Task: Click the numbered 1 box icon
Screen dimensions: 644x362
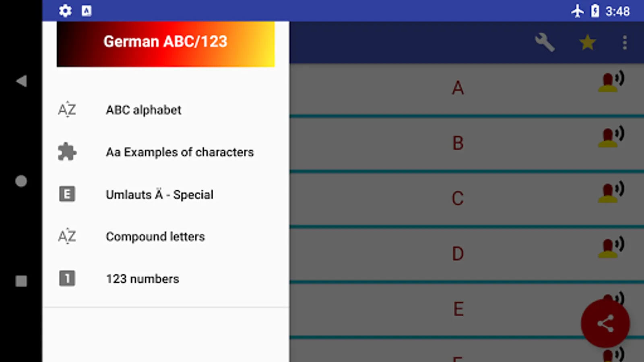Action: [67, 278]
